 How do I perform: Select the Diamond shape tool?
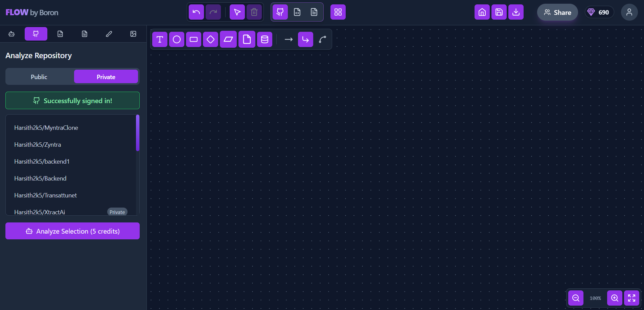[210, 39]
